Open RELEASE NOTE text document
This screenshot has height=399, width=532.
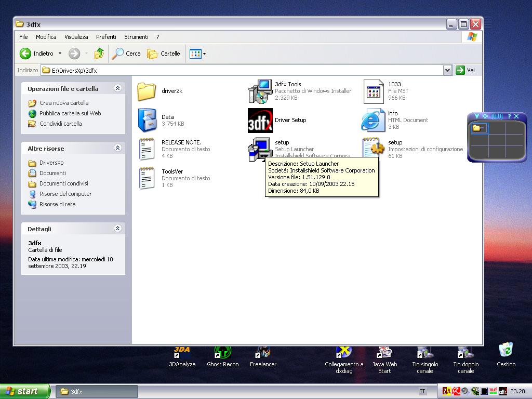click(147, 150)
